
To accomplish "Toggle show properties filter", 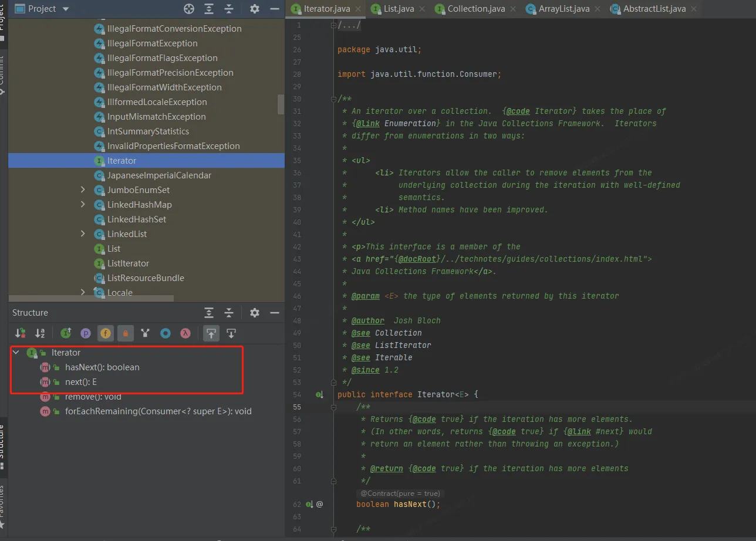I will pyautogui.click(x=86, y=333).
